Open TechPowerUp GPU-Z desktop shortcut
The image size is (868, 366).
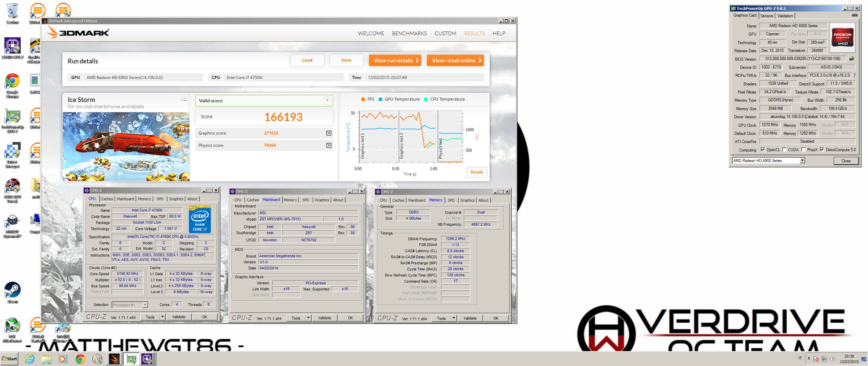coord(12,121)
